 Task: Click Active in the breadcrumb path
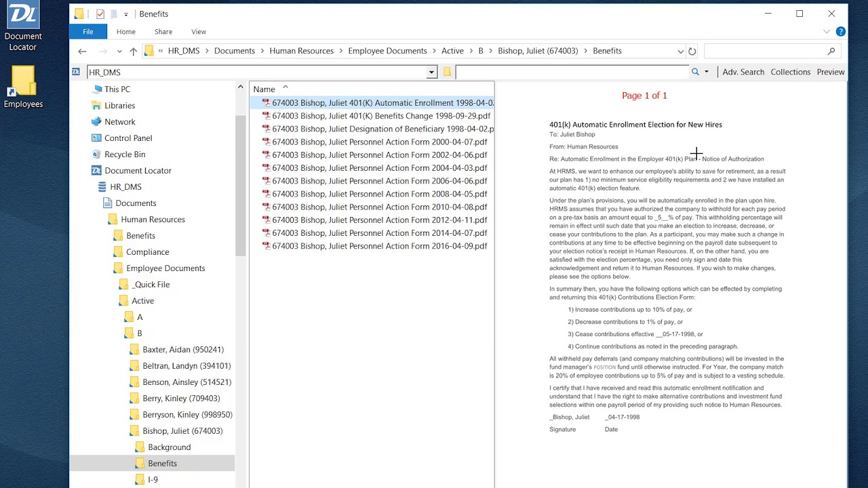[452, 51]
